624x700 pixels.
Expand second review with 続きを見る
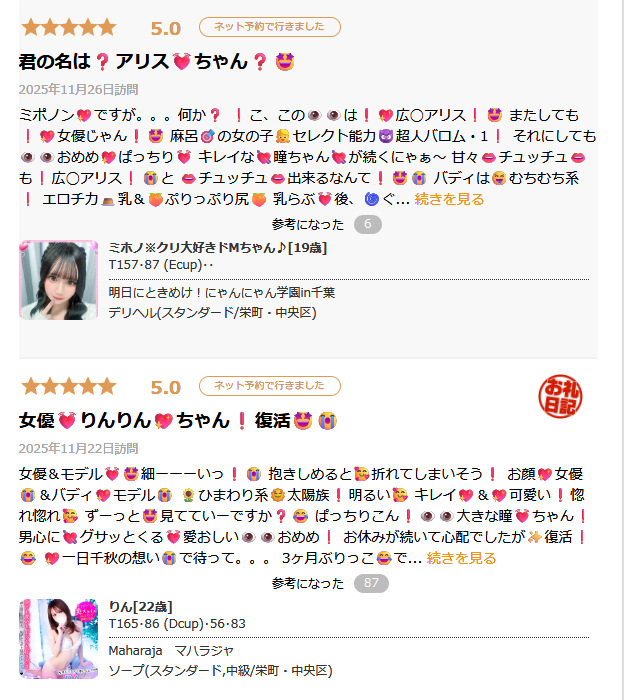pyautogui.click(x=461, y=558)
